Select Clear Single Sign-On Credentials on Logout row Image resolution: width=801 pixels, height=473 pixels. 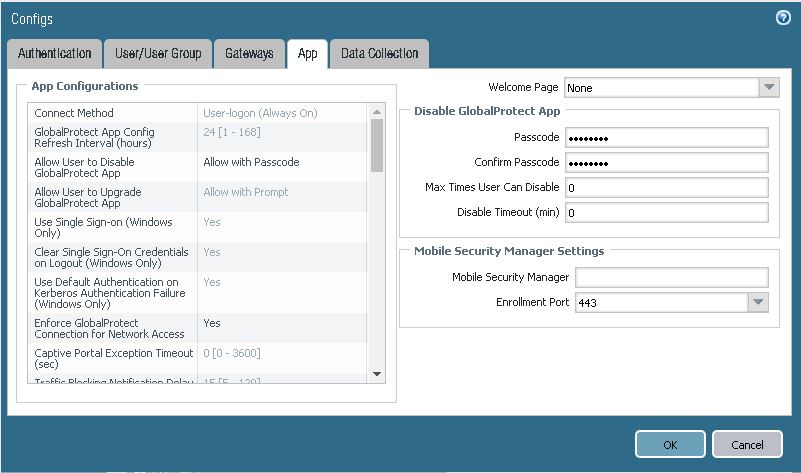[x=197, y=257]
